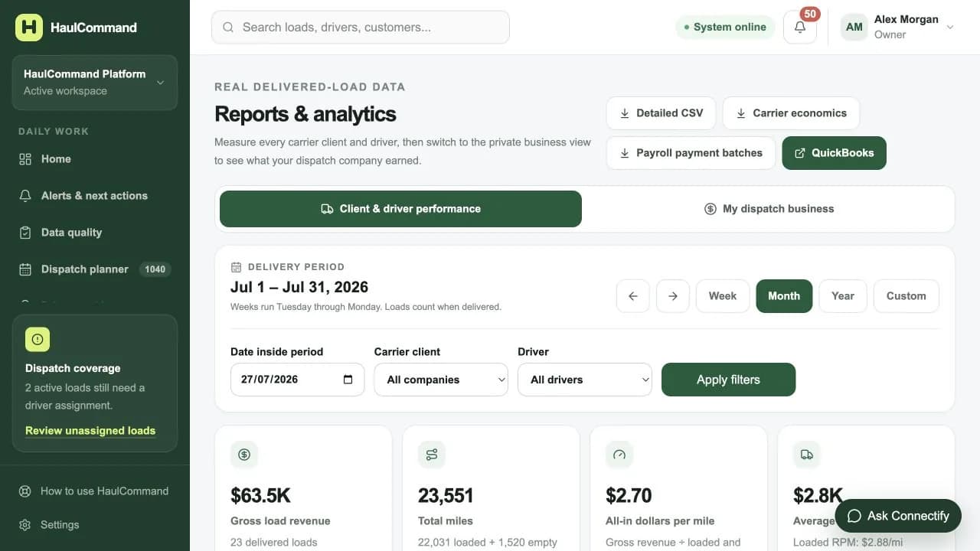Screen dimensions: 980x551
Task: Open the Carrier client All companies dropdown
Action: click(x=441, y=380)
